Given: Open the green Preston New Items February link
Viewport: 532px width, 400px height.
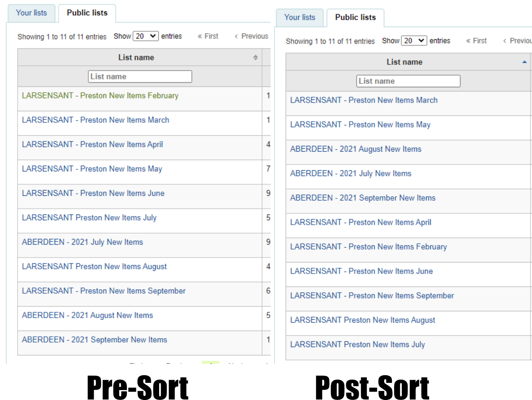Looking at the screenshot, I should pos(100,96).
